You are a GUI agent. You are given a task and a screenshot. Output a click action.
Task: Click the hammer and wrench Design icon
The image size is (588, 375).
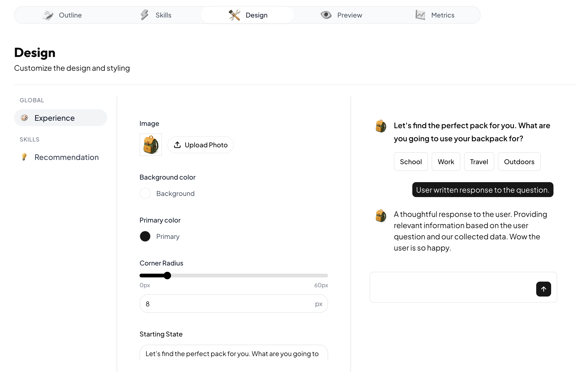coord(234,15)
